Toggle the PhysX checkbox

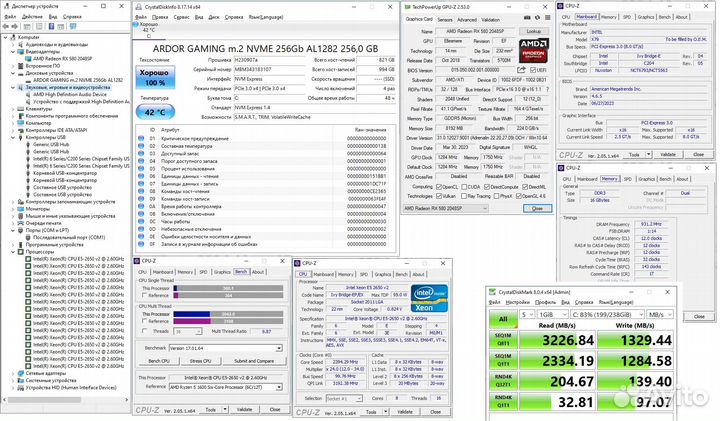coord(496,196)
